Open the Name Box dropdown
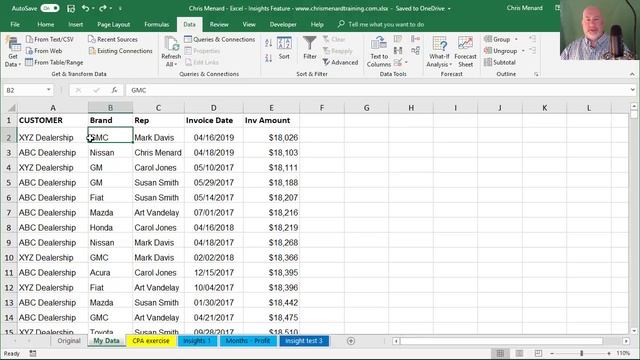 [x=49, y=90]
